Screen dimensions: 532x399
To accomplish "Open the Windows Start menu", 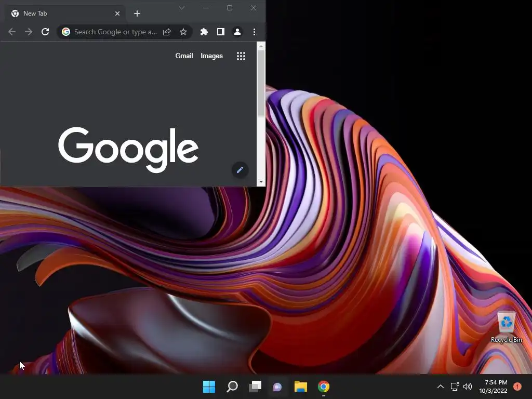I will pyautogui.click(x=209, y=387).
